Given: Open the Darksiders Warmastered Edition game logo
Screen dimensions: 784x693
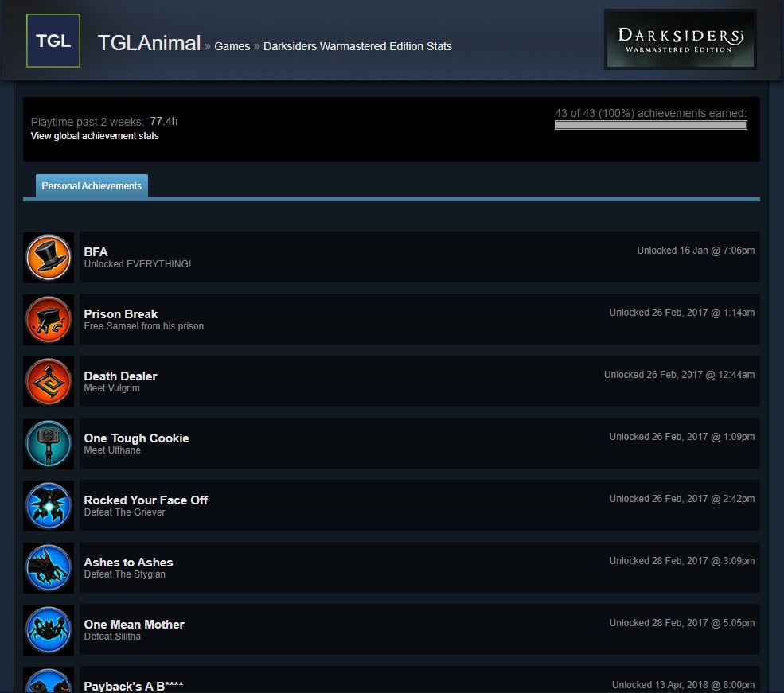Looking at the screenshot, I should coord(681,39).
